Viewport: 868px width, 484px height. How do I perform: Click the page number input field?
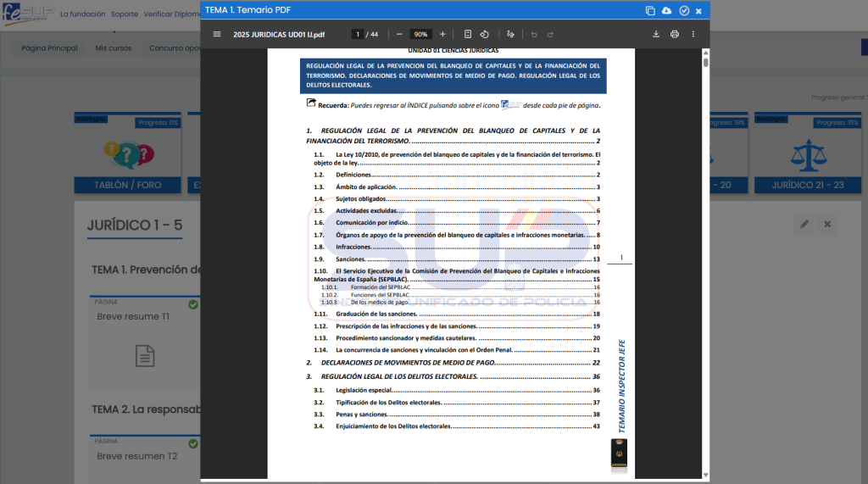tap(359, 34)
